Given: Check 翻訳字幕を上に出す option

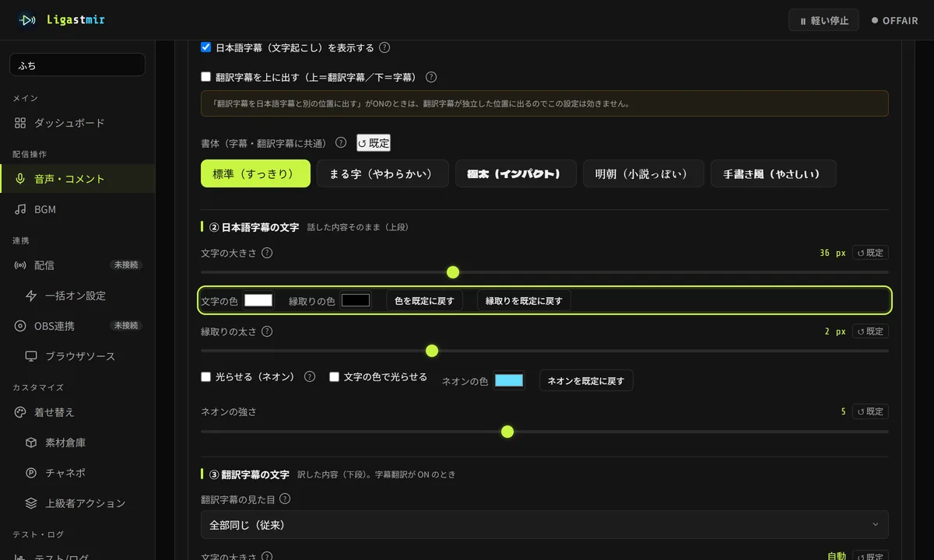Looking at the screenshot, I should (206, 77).
